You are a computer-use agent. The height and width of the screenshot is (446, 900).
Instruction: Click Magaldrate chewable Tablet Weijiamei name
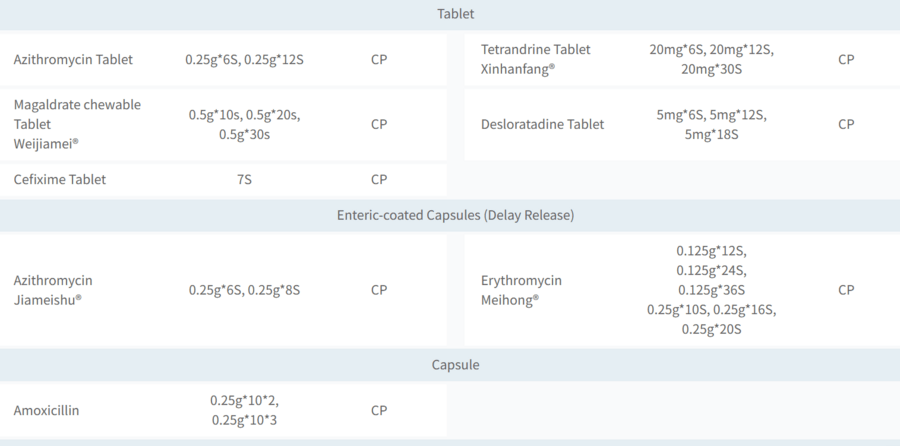pyautogui.click(x=77, y=124)
